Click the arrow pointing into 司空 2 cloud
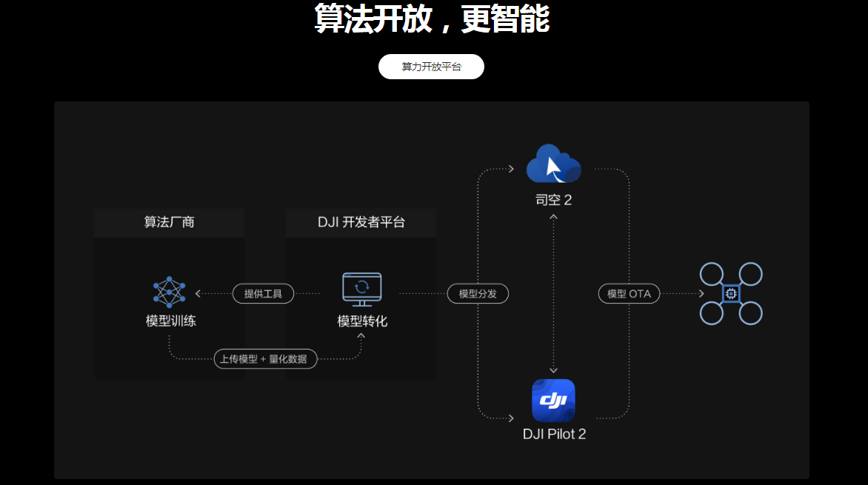This screenshot has width=868, height=485. point(511,169)
